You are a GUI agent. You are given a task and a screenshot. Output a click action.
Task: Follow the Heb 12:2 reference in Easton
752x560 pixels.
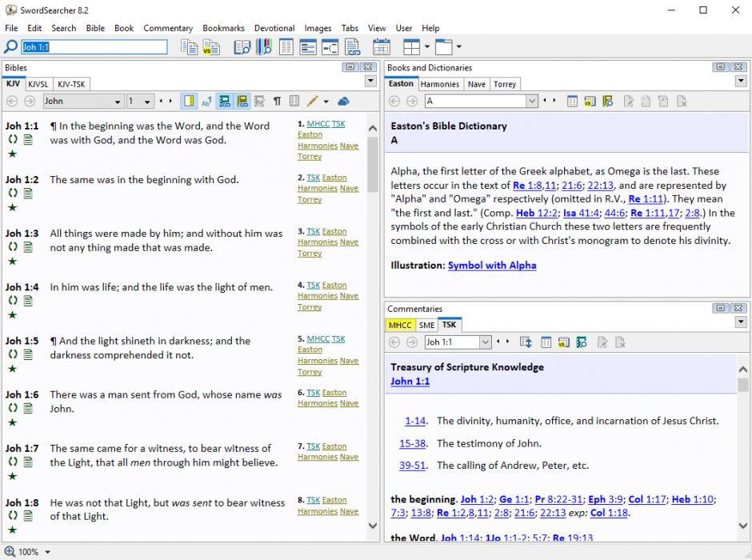coord(537,213)
